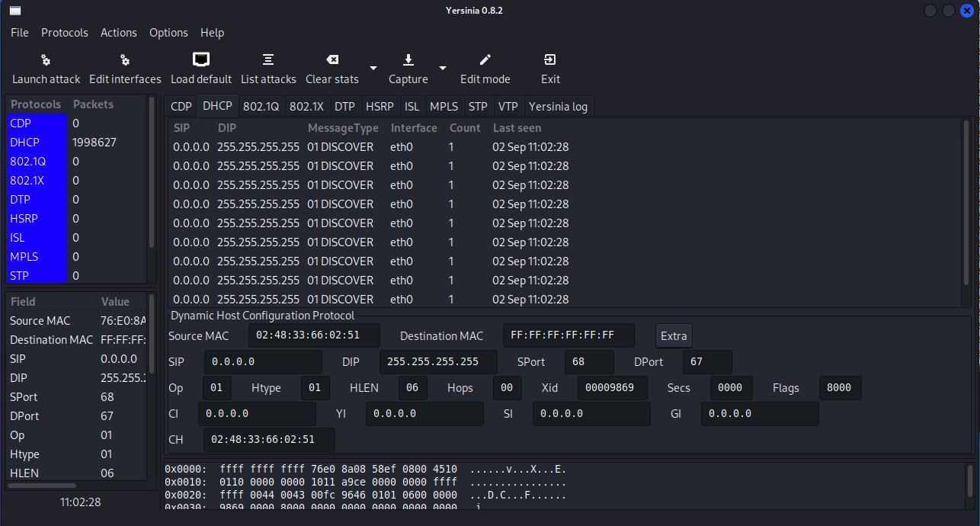Open the List attacks toolbar icon
This screenshot has height=526, width=980.
(268, 59)
